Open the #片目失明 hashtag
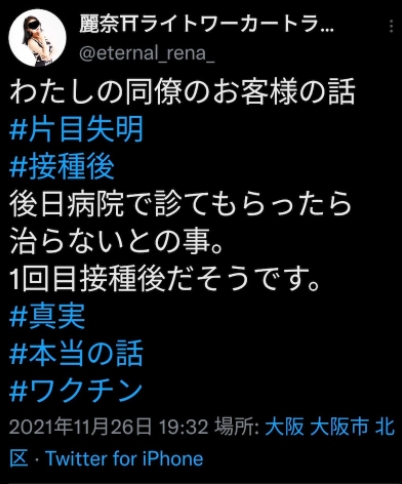This screenshot has width=402, height=484. click(x=77, y=129)
